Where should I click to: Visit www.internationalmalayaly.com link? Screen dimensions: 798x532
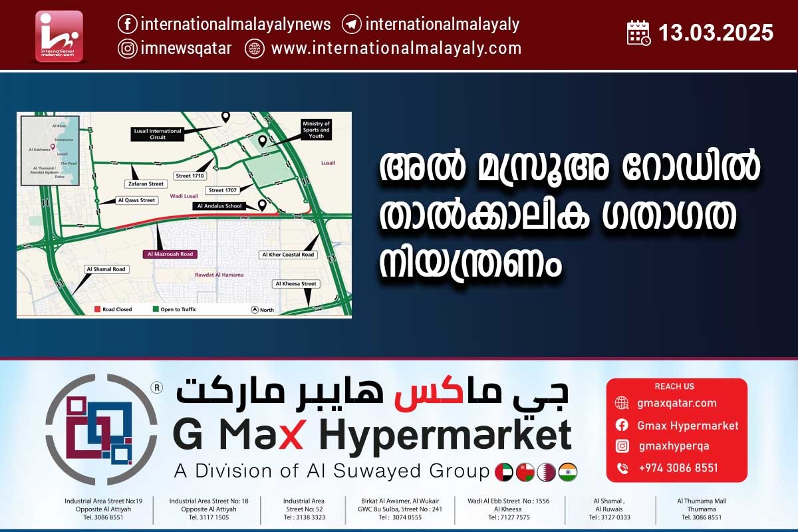tap(396, 49)
